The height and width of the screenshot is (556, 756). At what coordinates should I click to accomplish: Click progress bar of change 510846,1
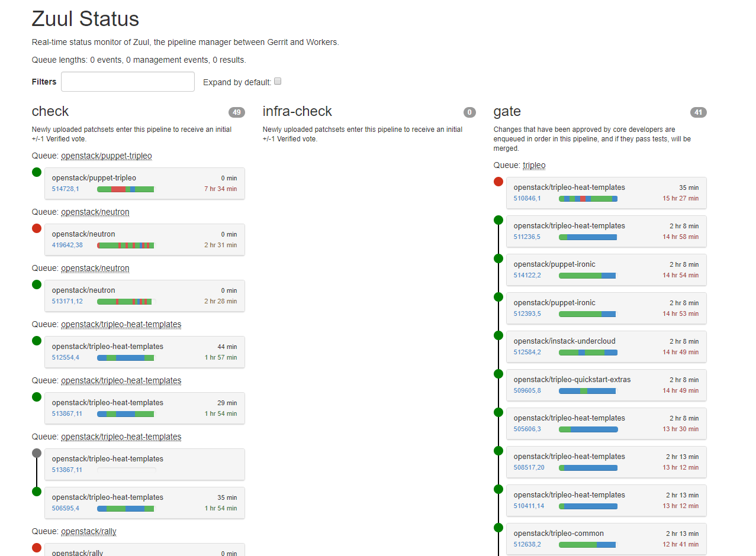click(x=588, y=199)
